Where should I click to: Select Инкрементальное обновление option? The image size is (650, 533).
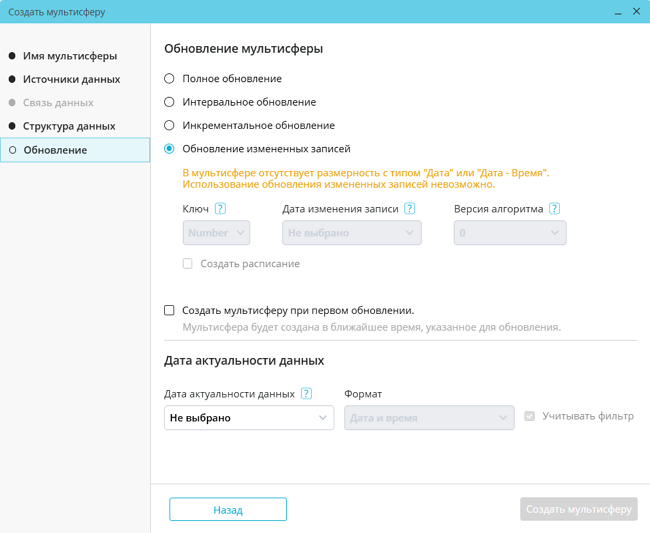(x=170, y=126)
